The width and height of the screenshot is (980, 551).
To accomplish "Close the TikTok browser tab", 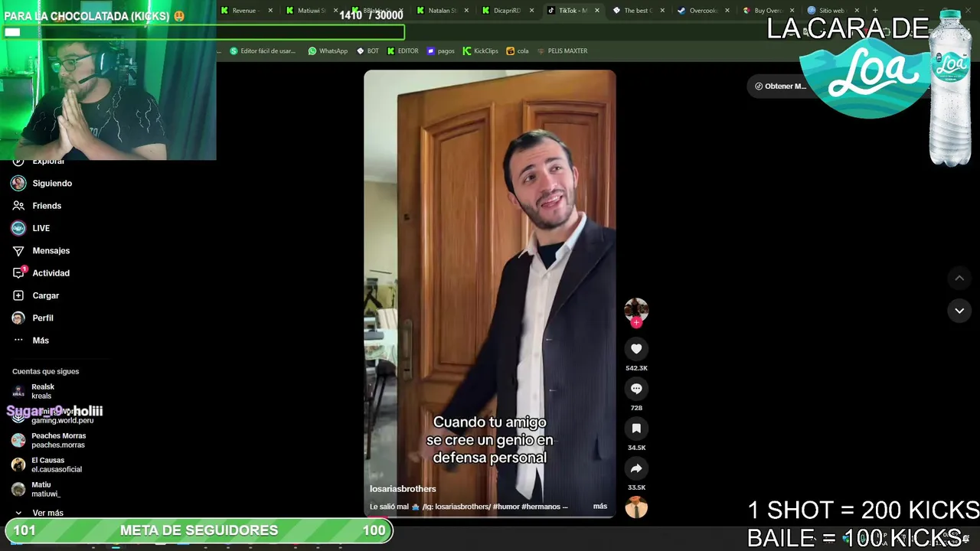I will tap(597, 11).
